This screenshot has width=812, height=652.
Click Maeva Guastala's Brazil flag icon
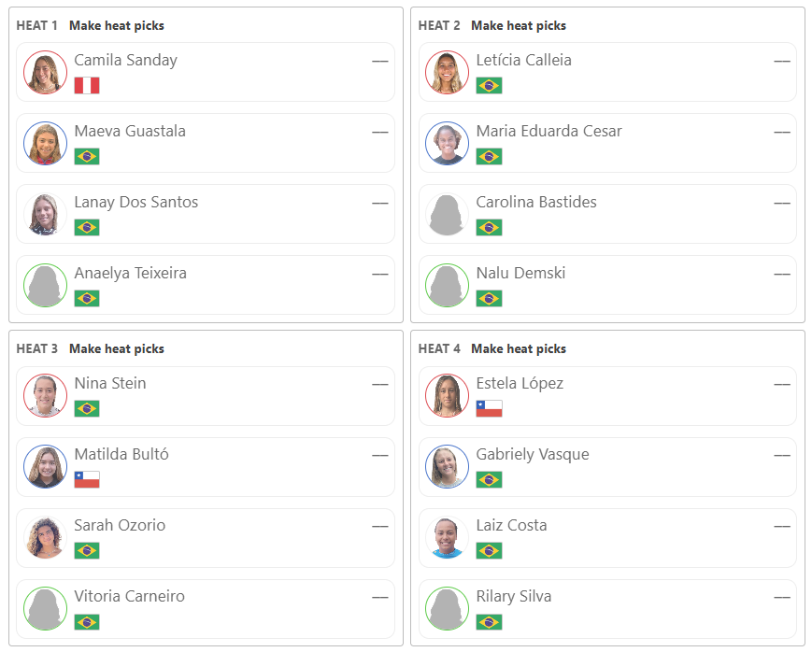[x=87, y=156]
